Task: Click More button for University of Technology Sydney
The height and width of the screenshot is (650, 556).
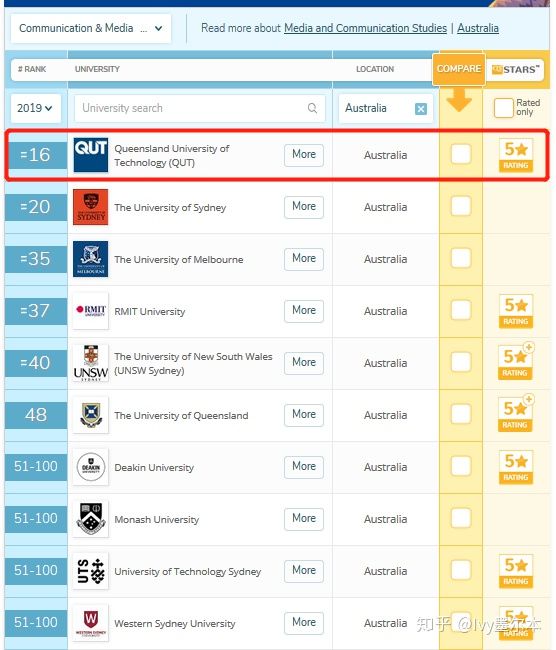Action: tap(304, 571)
